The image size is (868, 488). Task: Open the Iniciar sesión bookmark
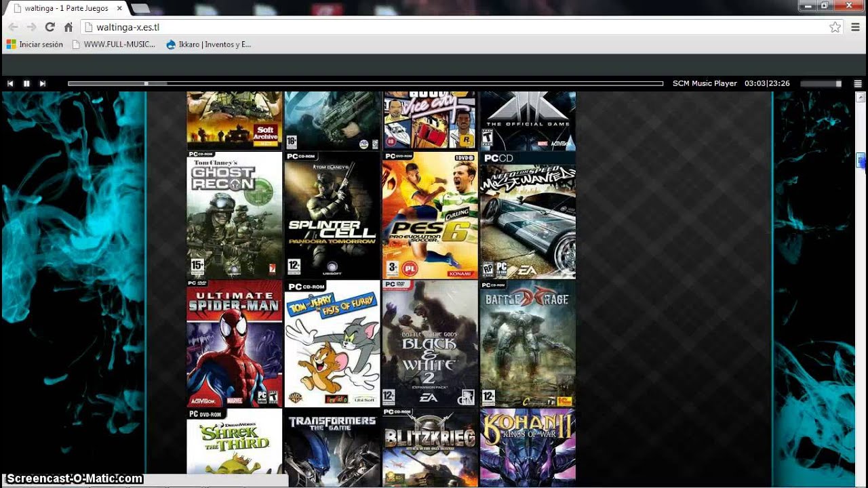(x=35, y=45)
